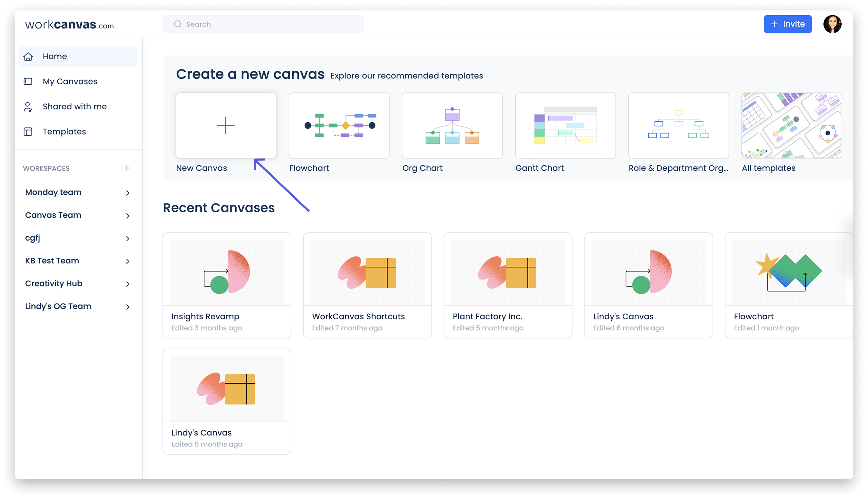Click the plus to add a workspace
The image size is (868, 497).
(x=127, y=168)
